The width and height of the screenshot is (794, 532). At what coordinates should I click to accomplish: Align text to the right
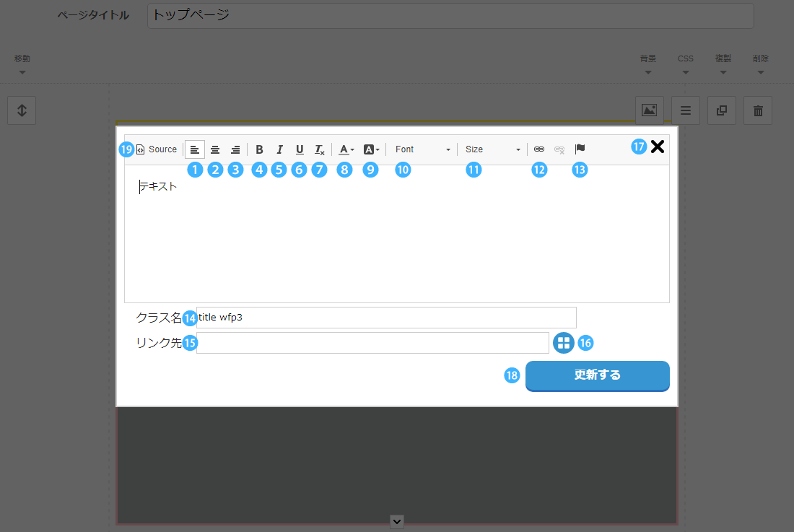pyautogui.click(x=235, y=149)
